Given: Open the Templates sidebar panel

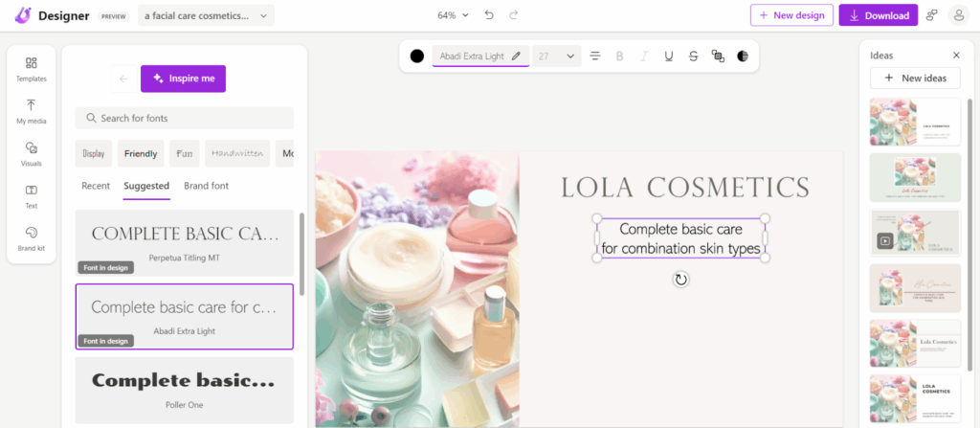Looking at the screenshot, I should click(x=32, y=70).
